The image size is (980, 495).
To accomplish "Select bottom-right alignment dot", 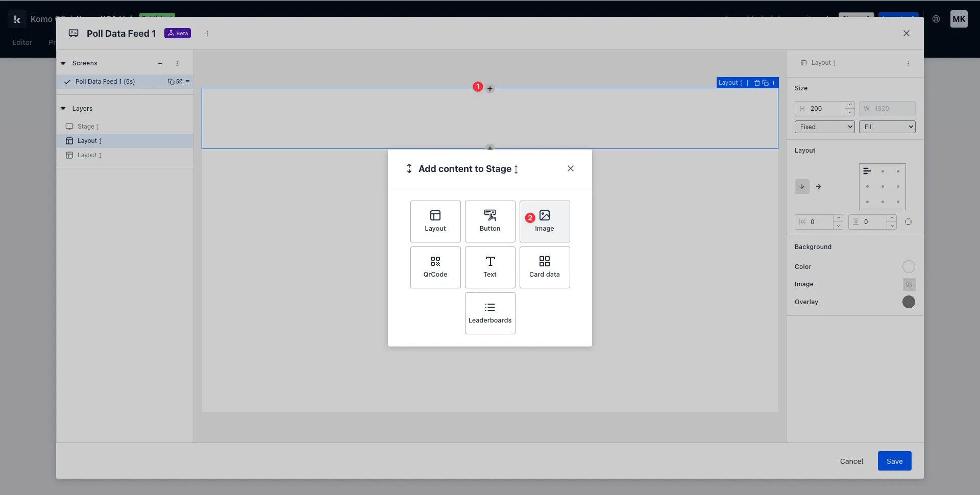I will [898, 202].
